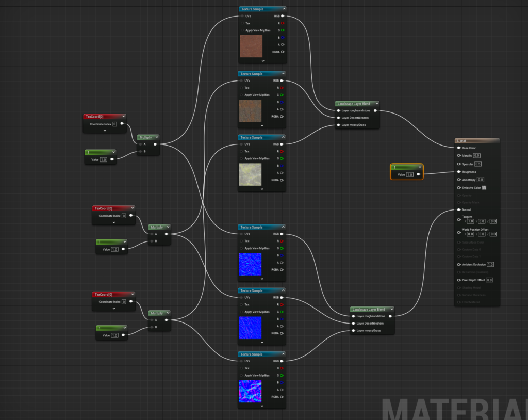Click the Base Color input pin on L_mat
The height and width of the screenshot is (420, 528).
pos(458,148)
